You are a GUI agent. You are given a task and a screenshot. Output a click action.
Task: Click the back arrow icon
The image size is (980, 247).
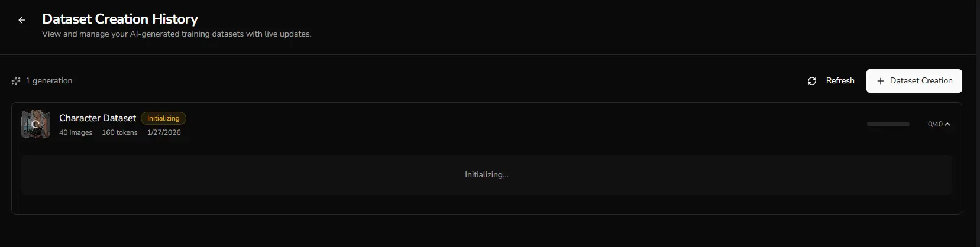pyautogui.click(x=22, y=20)
